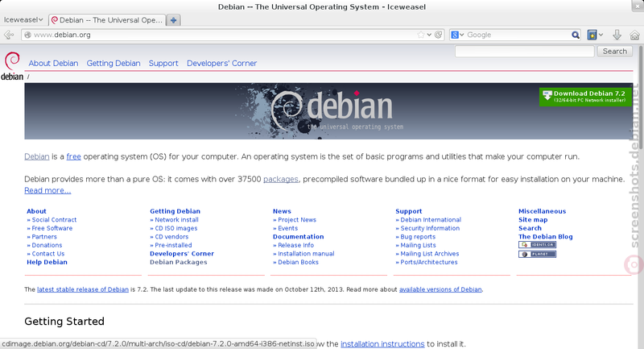Open the Social Contract link
644x349 pixels.
pyautogui.click(x=54, y=220)
